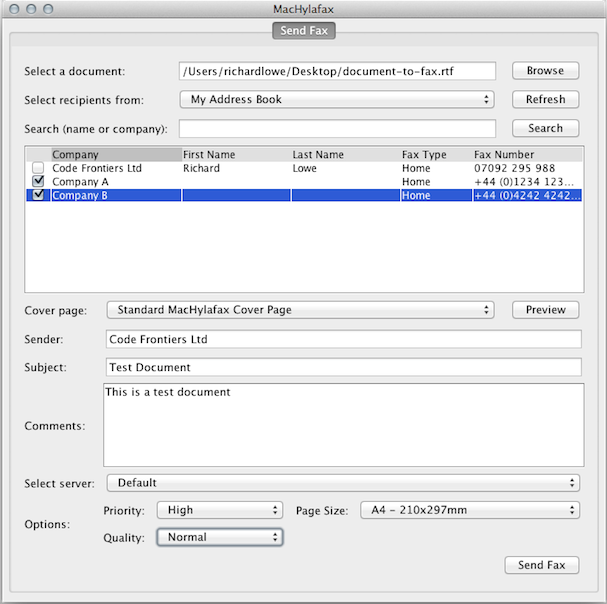Sort by the Fax Type column header

(436, 154)
